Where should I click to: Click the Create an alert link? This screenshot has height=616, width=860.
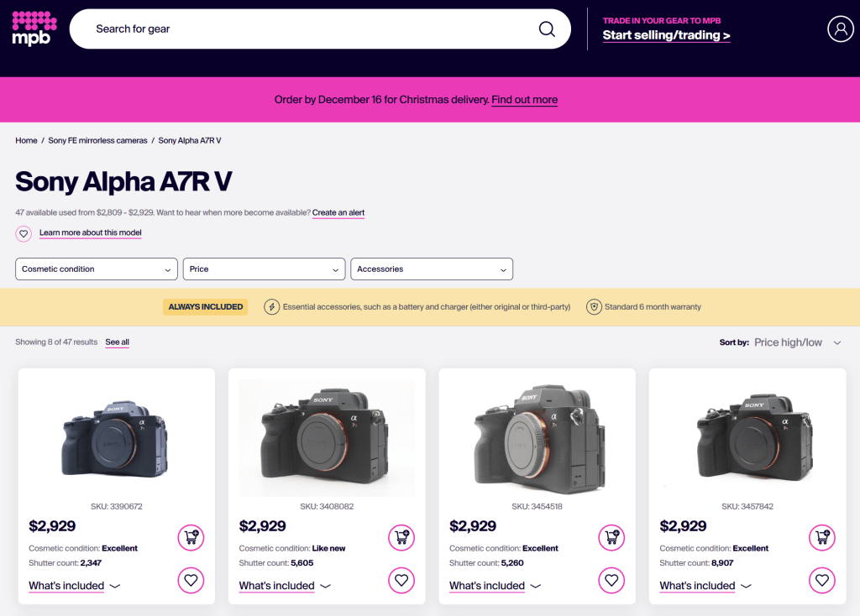[338, 213]
